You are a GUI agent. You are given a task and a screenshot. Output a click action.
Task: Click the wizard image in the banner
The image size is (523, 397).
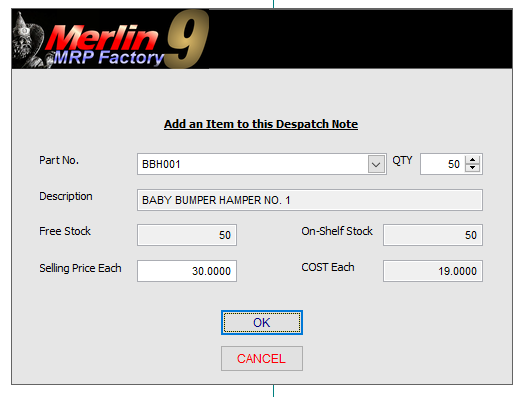click(x=29, y=40)
